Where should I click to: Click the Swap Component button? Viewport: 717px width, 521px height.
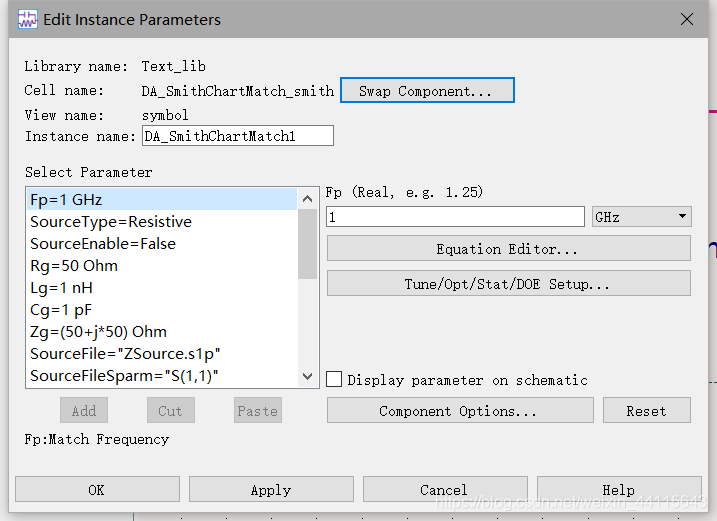427,90
